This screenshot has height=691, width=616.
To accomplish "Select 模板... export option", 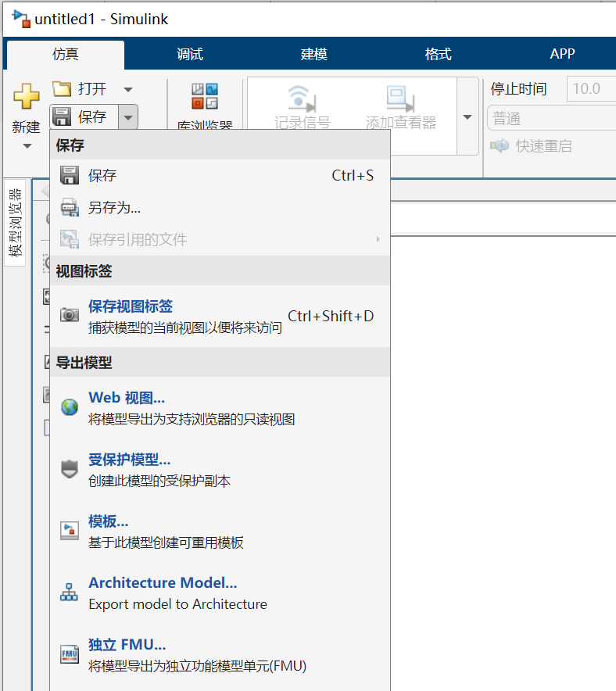I will coord(220,532).
